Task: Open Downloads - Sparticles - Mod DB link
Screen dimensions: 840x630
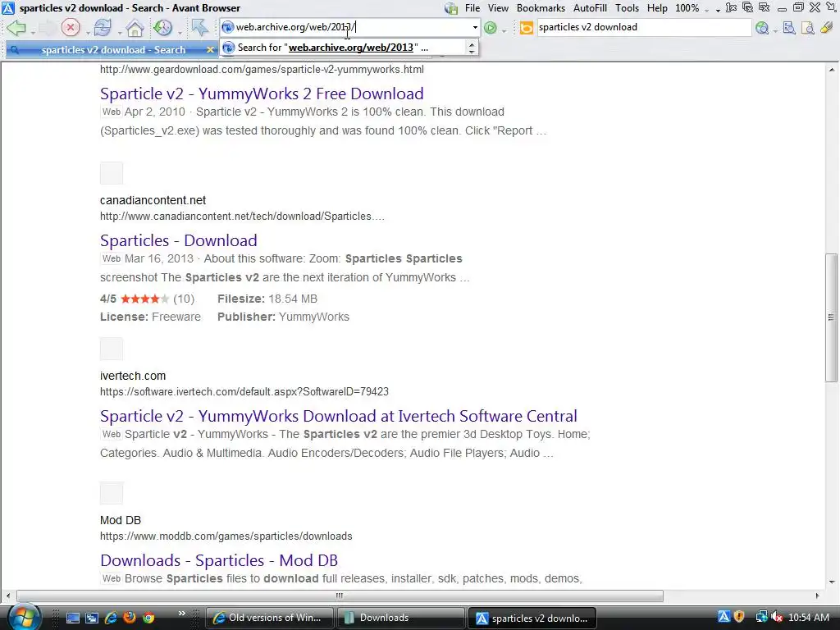Action: [218, 560]
